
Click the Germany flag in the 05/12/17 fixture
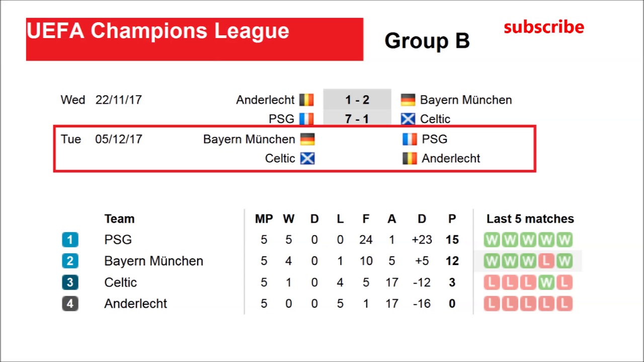tap(307, 139)
